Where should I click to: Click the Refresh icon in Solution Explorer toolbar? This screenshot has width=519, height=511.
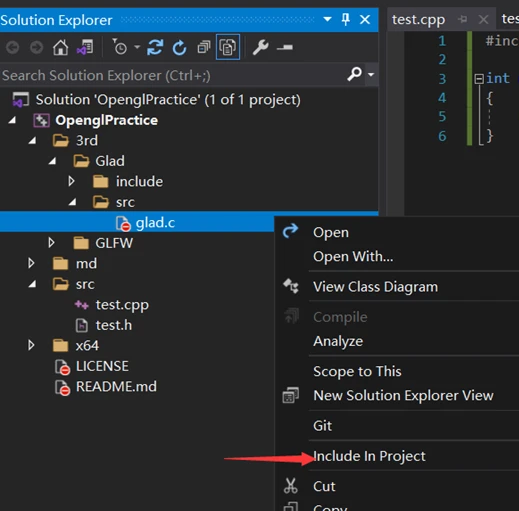(x=179, y=48)
